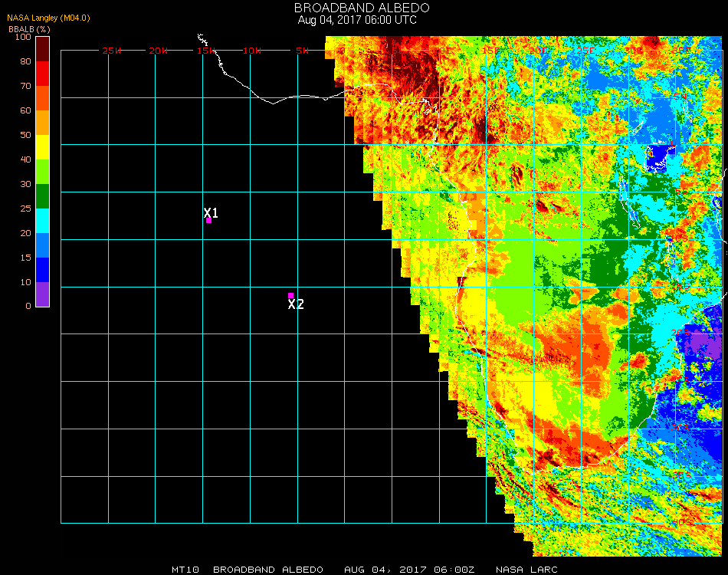Viewport: 728px width, 575px height.
Task: Click the 10W longitude label
Action: (x=252, y=51)
